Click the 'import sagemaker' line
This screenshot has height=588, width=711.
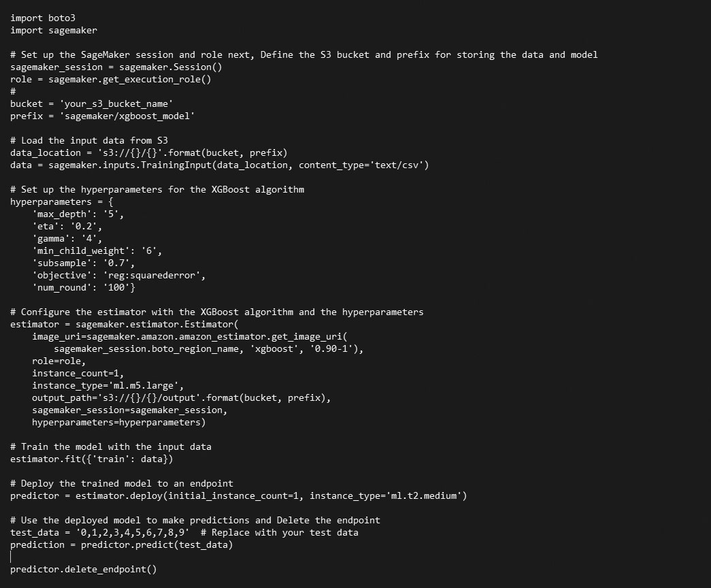click(x=53, y=30)
